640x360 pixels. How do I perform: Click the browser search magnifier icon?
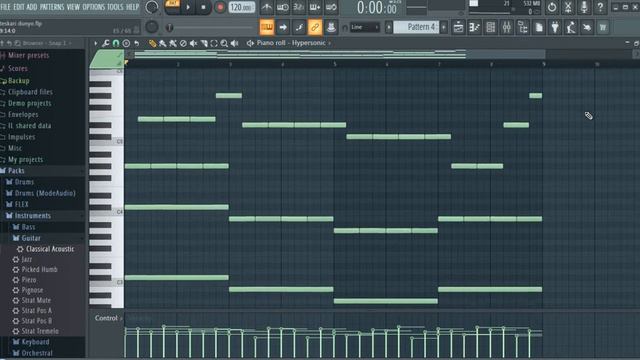coord(18,43)
